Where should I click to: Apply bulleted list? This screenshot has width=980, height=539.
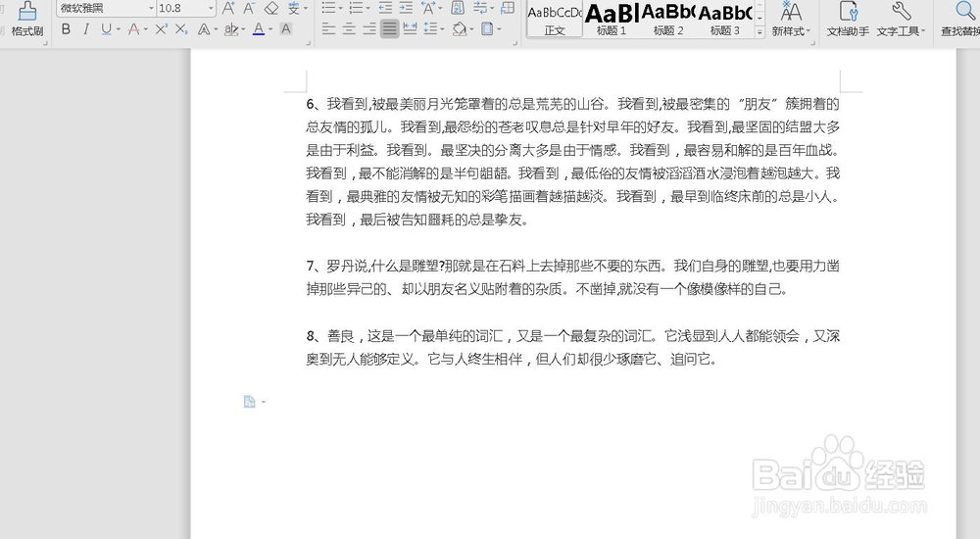328,8
